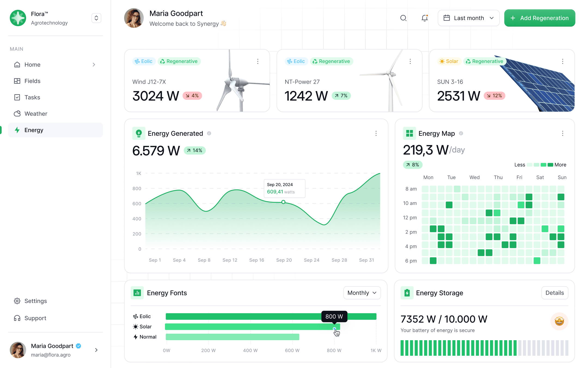
Task: Open notifications from the bell icon
Action: [424, 18]
